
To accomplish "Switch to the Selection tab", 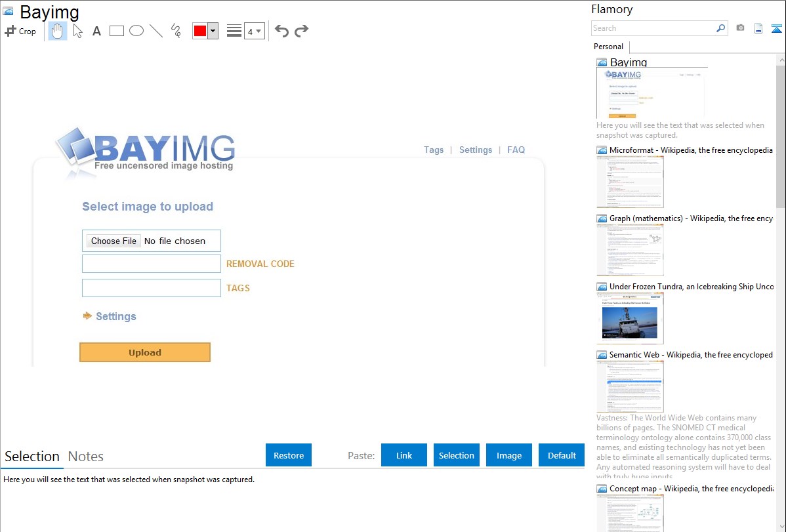I will 32,457.
